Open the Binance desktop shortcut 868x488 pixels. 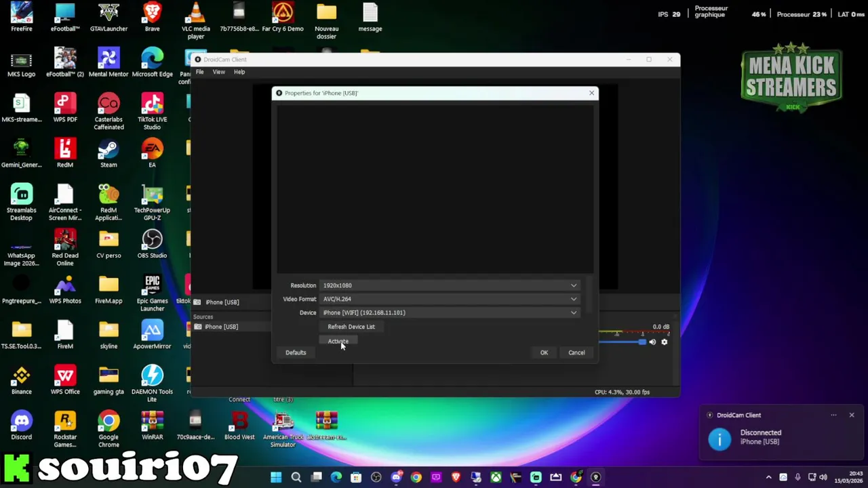[x=22, y=380]
